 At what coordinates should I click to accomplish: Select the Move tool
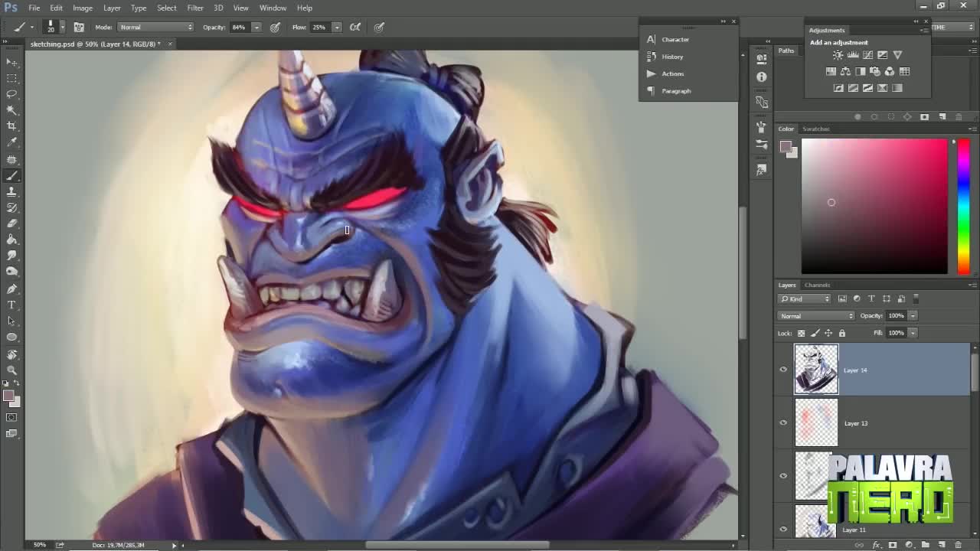(x=11, y=62)
